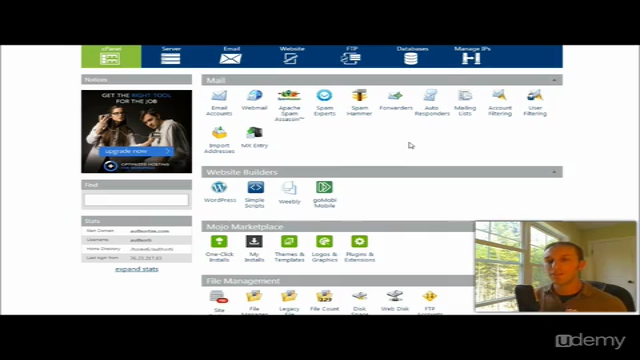Open Spam Experts

324,102
